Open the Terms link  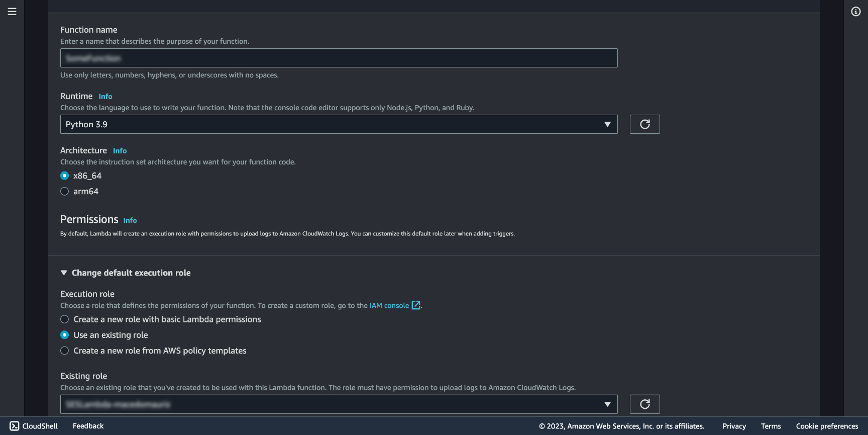pos(771,426)
